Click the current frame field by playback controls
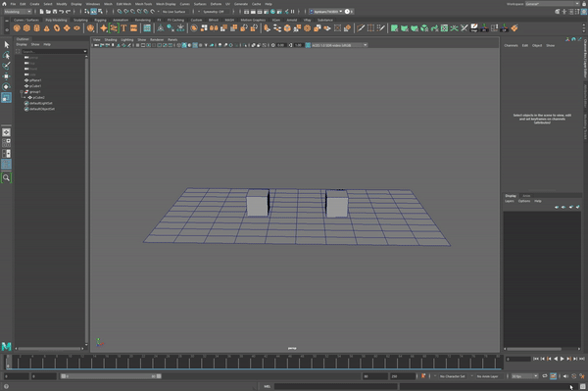Viewport: 588px width, 391px height. click(x=517, y=359)
